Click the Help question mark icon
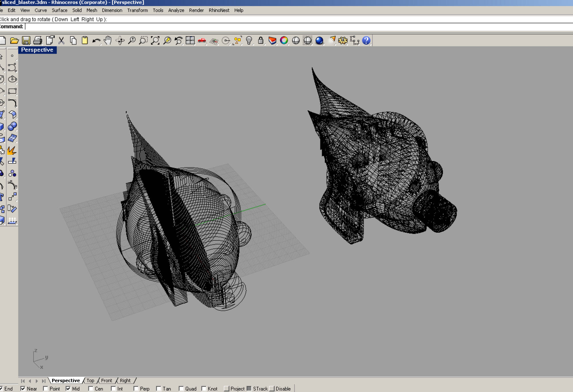This screenshot has width=573, height=392. [366, 40]
